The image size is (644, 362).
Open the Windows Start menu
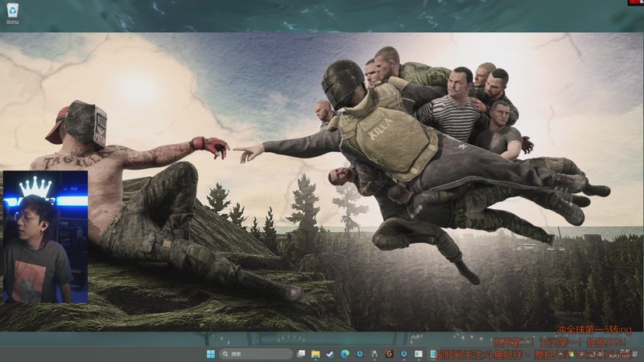click(x=211, y=354)
